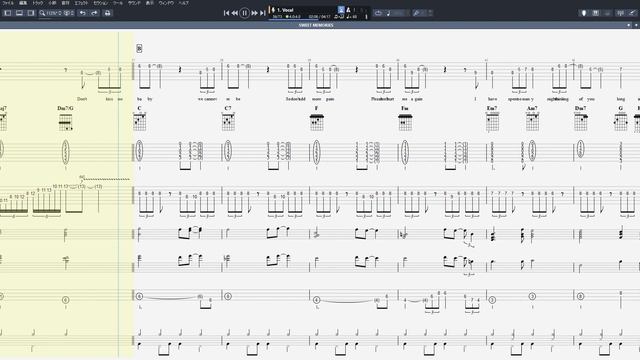The image size is (640, 360).
Task: Click the second-to-last right toolbar icon
Action: [x=621, y=13]
